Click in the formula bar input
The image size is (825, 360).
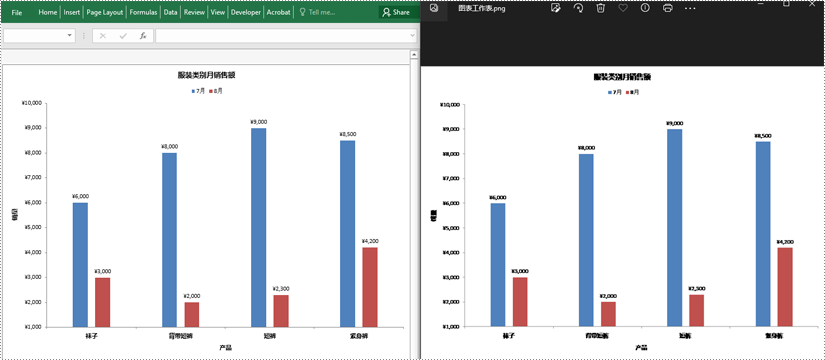pos(283,36)
